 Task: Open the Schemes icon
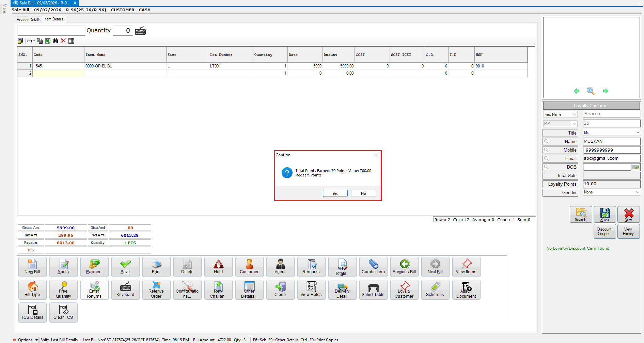[x=435, y=290]
